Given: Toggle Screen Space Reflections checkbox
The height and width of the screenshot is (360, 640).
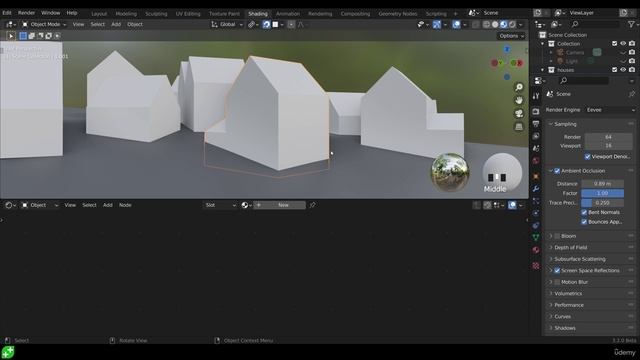Looking at the screenshot, I should tap(557, 271).
